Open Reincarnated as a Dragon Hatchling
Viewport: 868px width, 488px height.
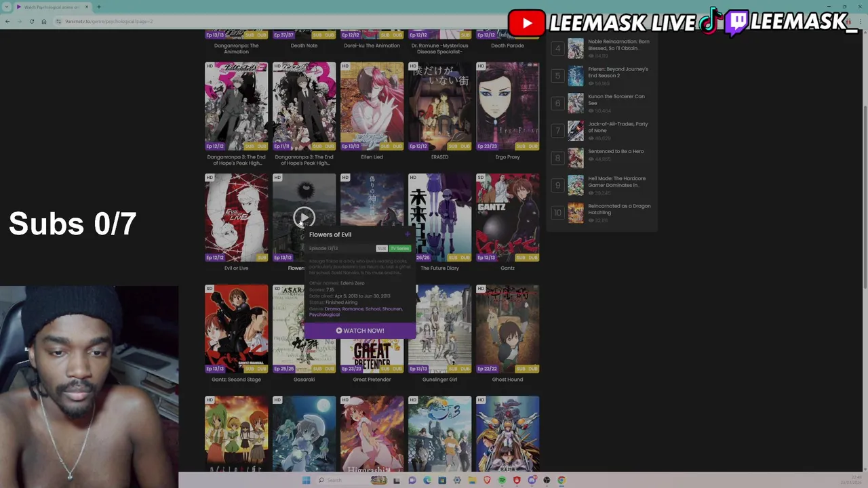tap(619, 209)
